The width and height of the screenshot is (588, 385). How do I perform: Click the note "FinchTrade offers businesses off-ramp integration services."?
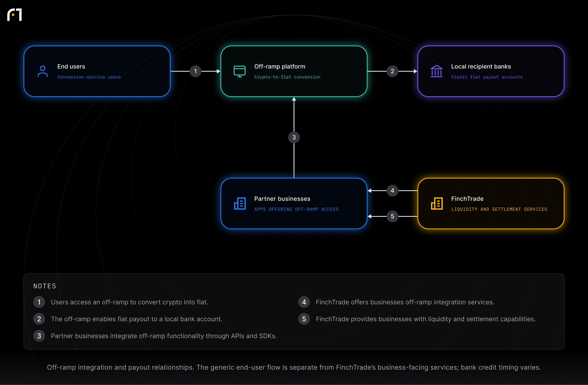405,302
